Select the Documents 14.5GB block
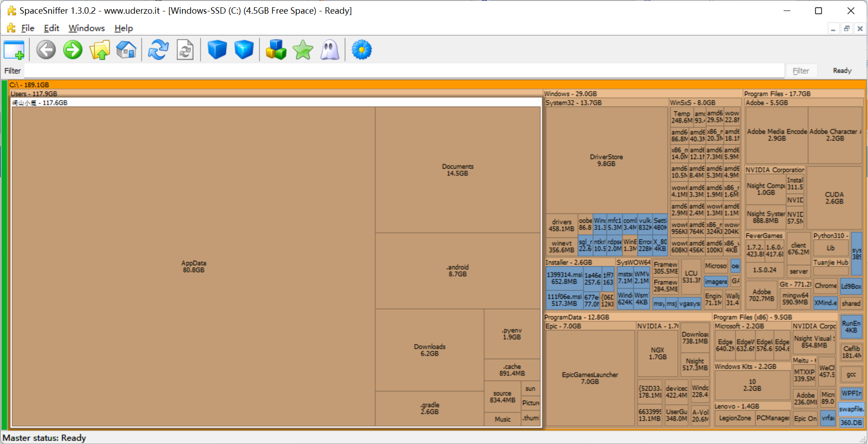868x444 pixels. pyautogui.click(x=458, y=170)
